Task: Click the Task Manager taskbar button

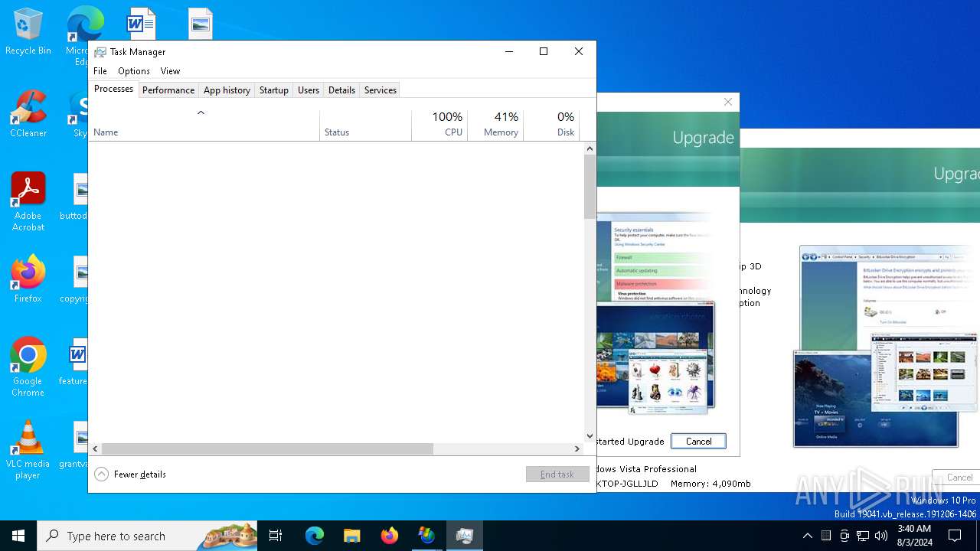Action: (x=464, y=536)
